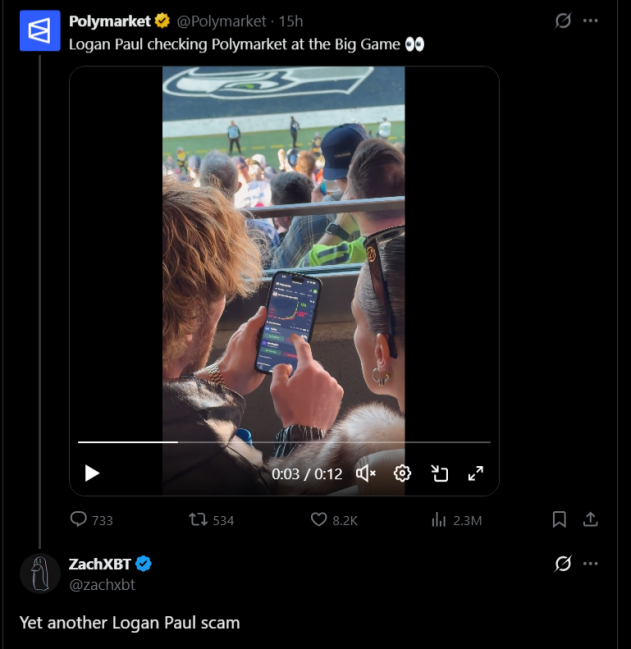Open replies on Polymarket post
Viewport: 631px width, 649px height.
[x=79, y=520]
